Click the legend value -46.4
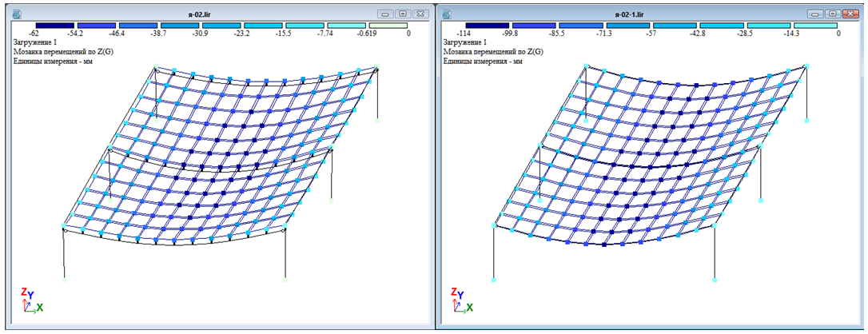Viewport: 868px width, 334px height. coord(118,34)
